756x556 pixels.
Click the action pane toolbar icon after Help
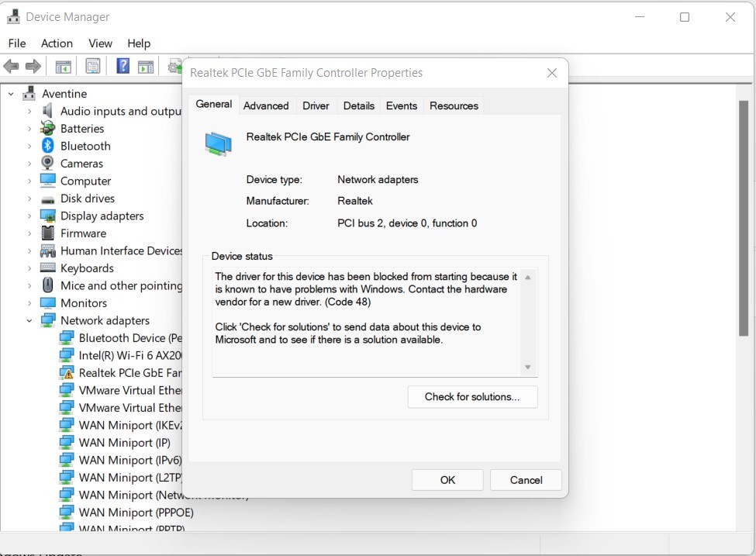coord(146,67)
